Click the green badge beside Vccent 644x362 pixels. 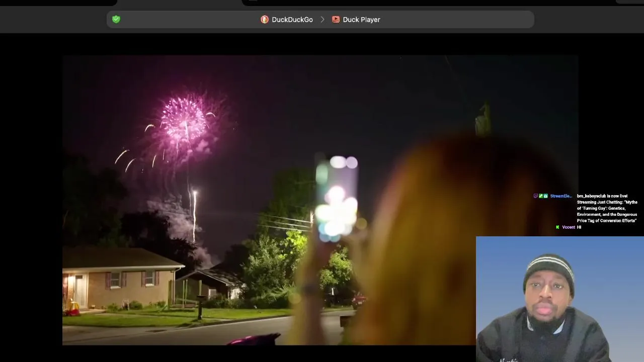(x=557, y=227)
